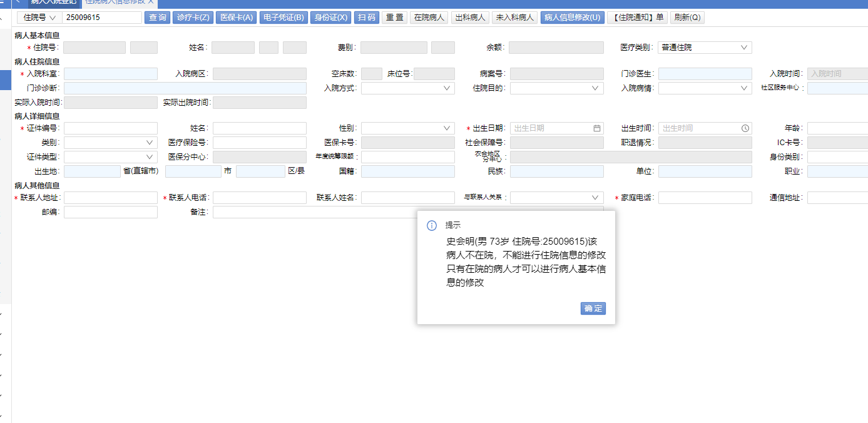The height and width of the screenshot is (423, 868).
Task: Focus the 联系人电话 input field
Action: click(x=260, y=198)
